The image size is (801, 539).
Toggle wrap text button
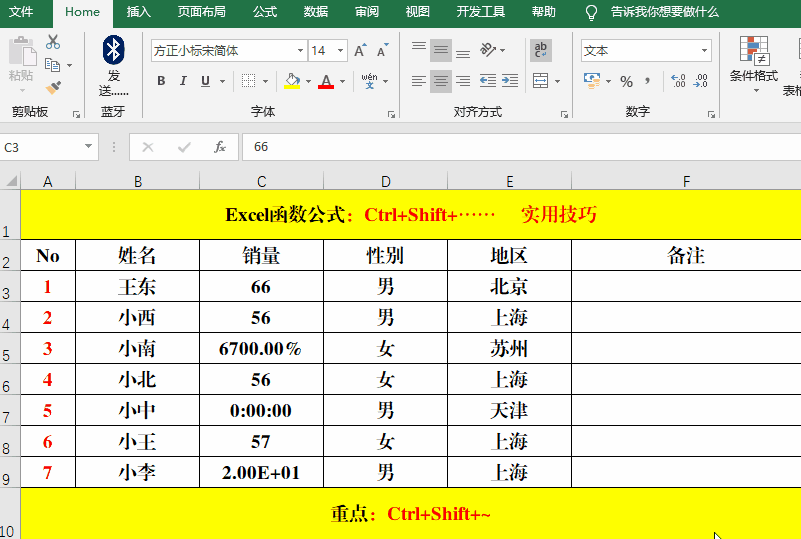[x=541, y=50]
